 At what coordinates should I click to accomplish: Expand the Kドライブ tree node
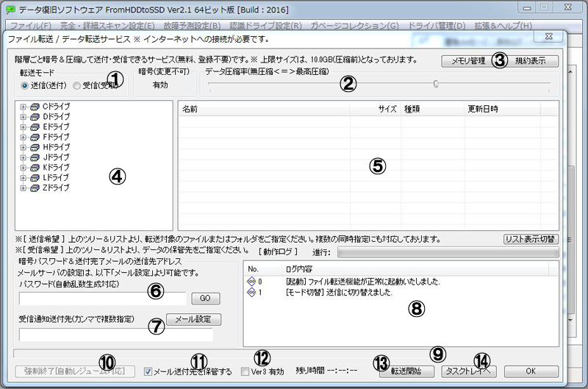pyautogui.click(x=24, y=168)
